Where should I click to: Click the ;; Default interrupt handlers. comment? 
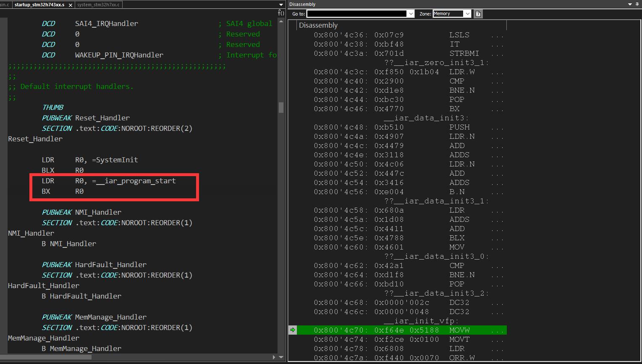(x=71, y=86)
